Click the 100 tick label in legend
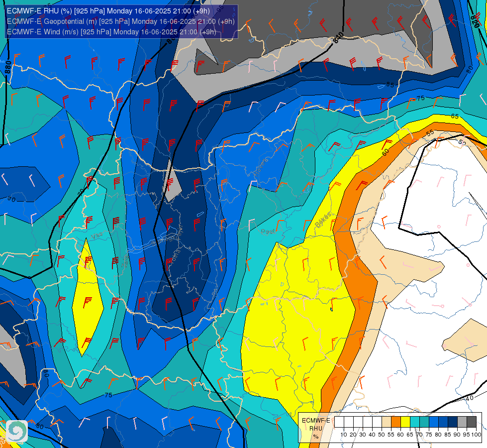The image size is (487, 448). tap(476, 435)
